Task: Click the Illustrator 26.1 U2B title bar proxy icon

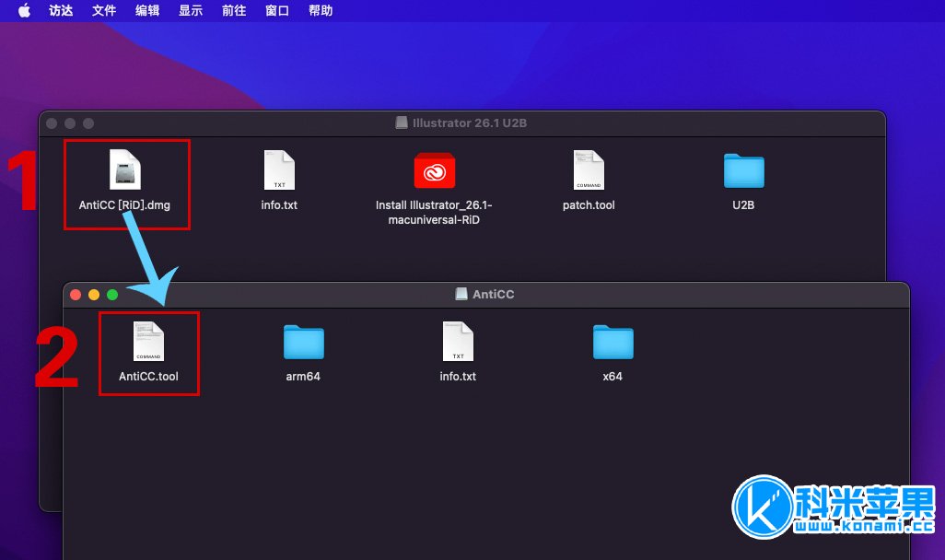Action: point(402,122)
